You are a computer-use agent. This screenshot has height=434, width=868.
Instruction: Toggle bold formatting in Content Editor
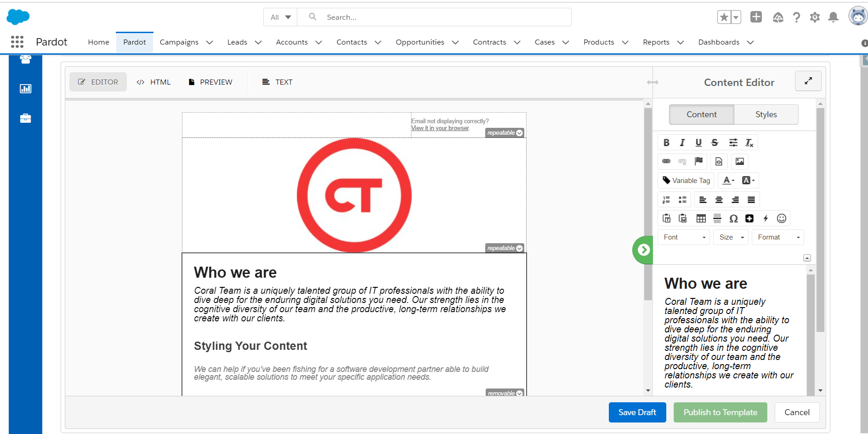666,143
